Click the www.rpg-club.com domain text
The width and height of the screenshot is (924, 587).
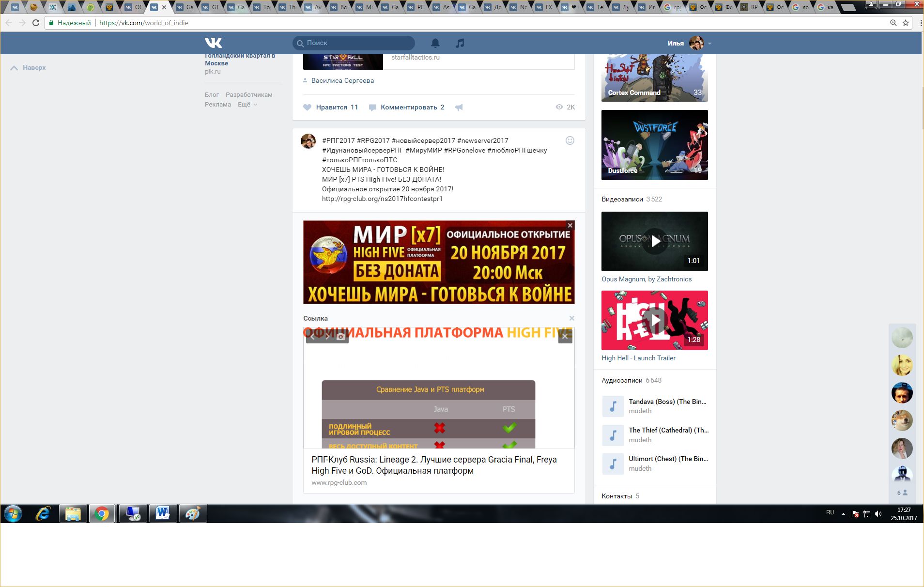(339, 483)
